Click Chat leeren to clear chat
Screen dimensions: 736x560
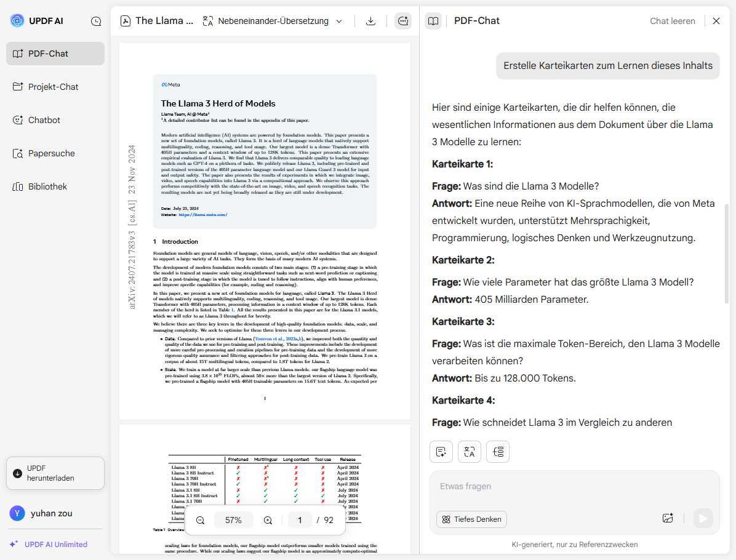672,21
